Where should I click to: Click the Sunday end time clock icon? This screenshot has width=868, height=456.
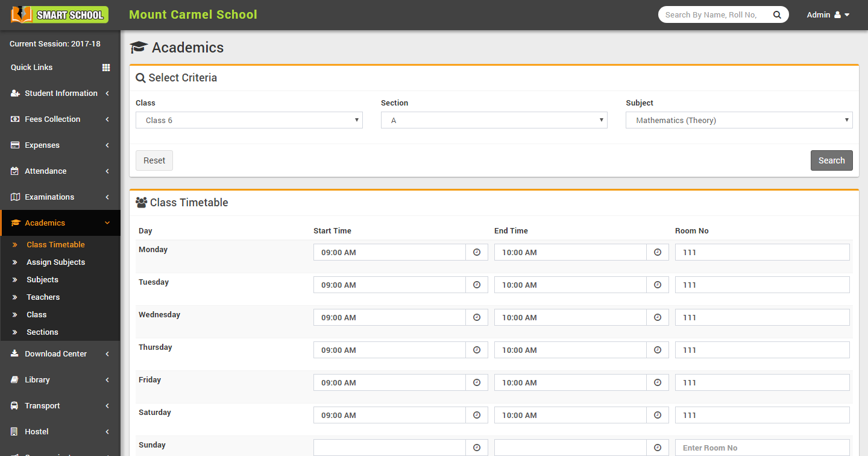pos(657,448)
